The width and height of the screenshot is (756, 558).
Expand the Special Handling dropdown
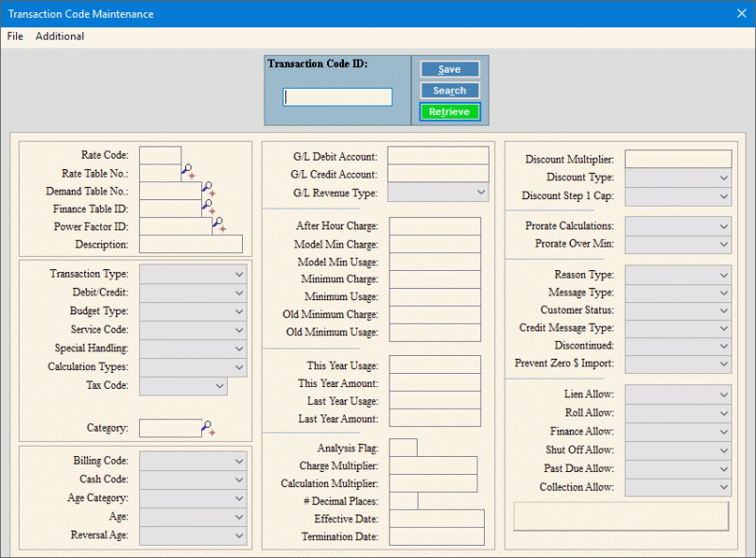click(x=193, y=348)
